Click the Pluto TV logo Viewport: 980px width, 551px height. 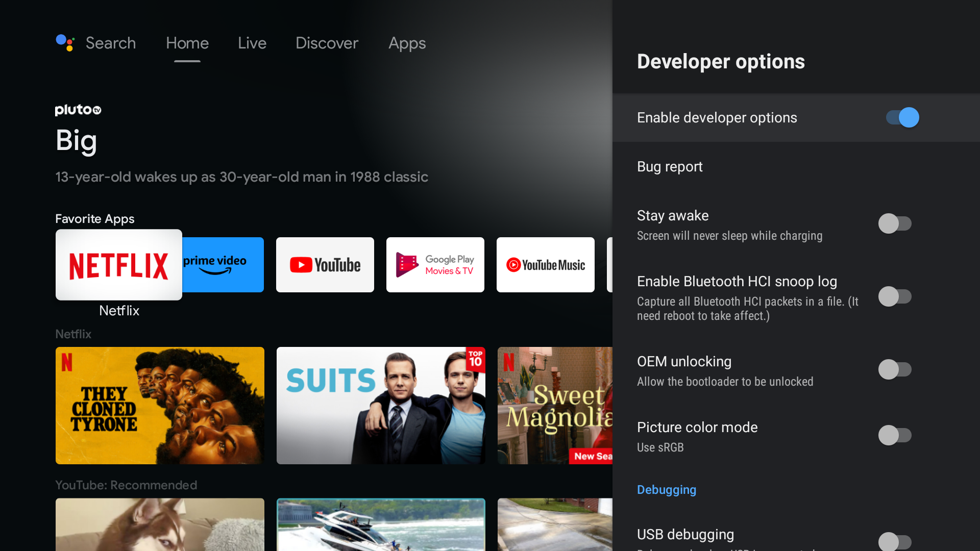tap(78, 110)
